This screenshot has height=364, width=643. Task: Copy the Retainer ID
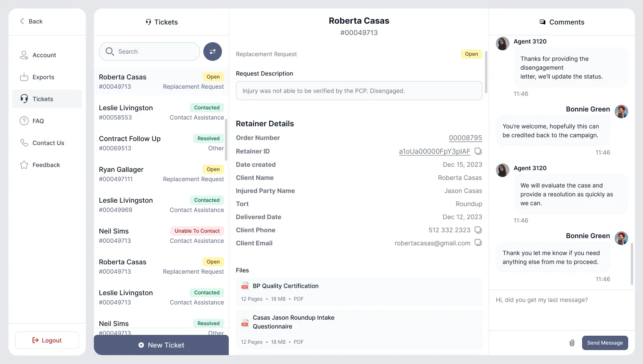point(478,151)
